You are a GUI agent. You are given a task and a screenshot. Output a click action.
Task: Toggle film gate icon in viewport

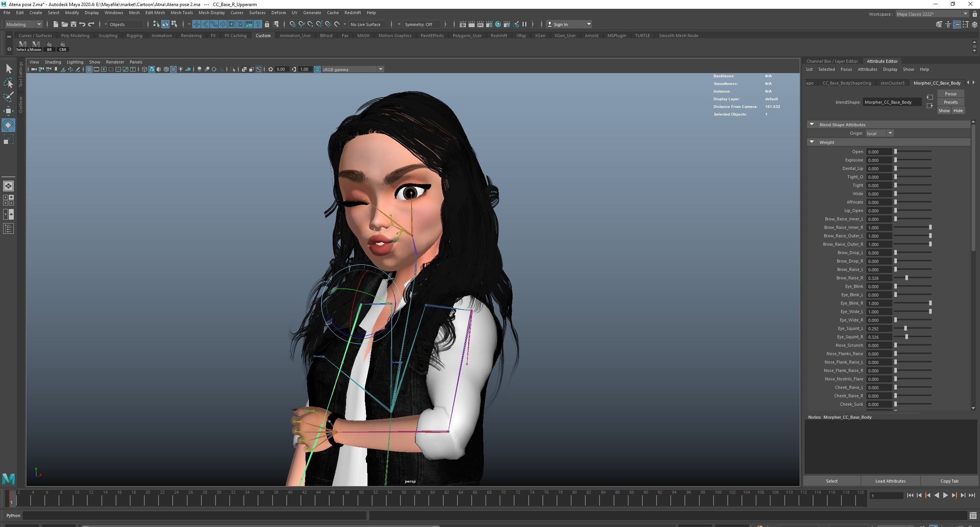pos(96,69)
